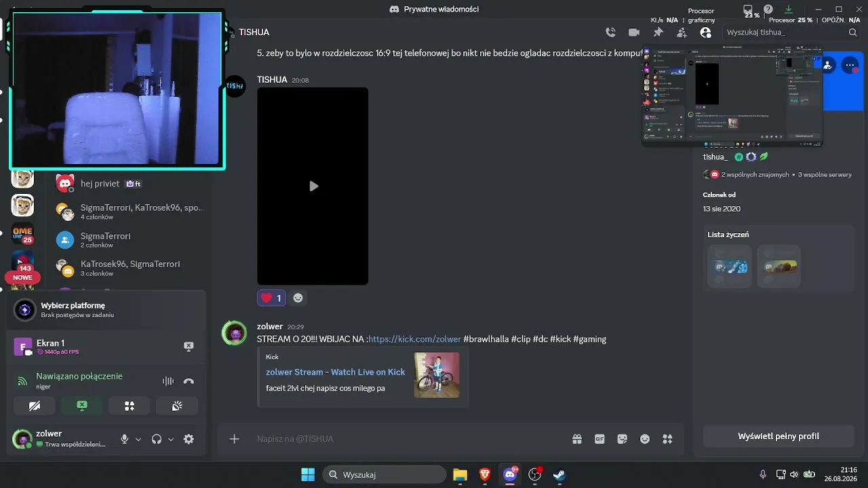
Task: Open connection details from Nawiązano połączenie
Action: coord(79,376)
